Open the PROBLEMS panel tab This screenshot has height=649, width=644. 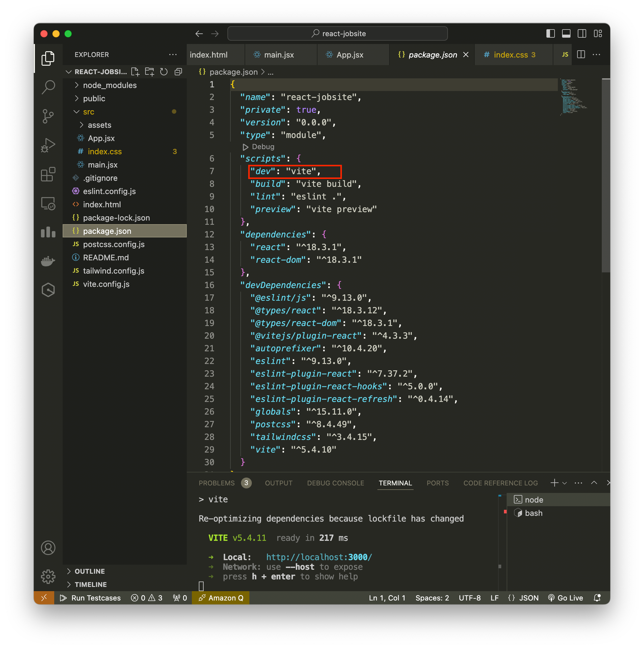(x=225, y=483)
